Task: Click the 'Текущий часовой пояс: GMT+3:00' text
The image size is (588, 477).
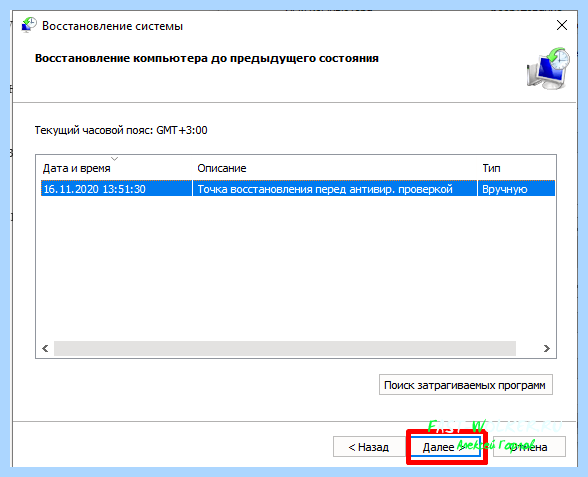Action: (121, 130)
